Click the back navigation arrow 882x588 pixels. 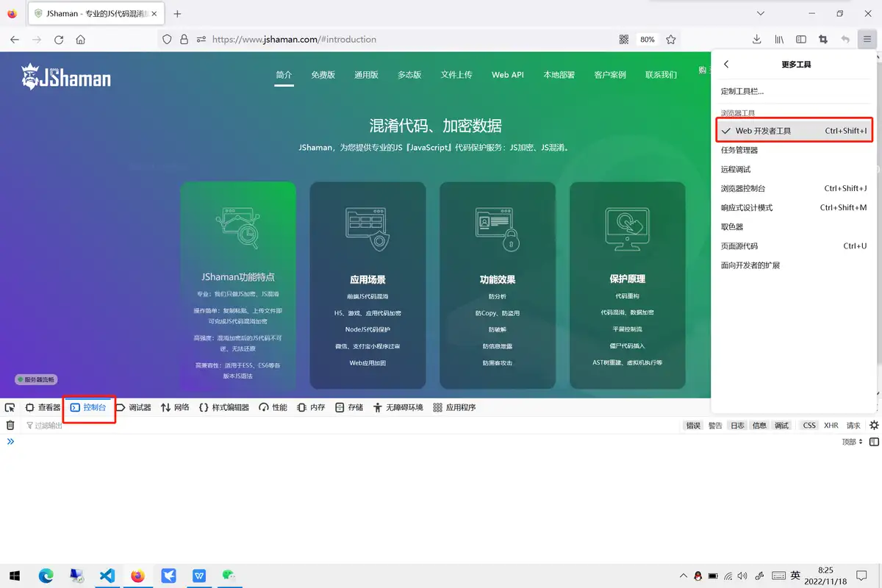click(x=15, y=40)
